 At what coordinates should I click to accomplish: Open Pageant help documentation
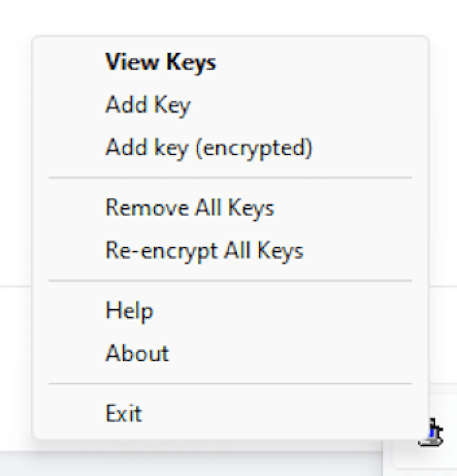click(129, 310)
